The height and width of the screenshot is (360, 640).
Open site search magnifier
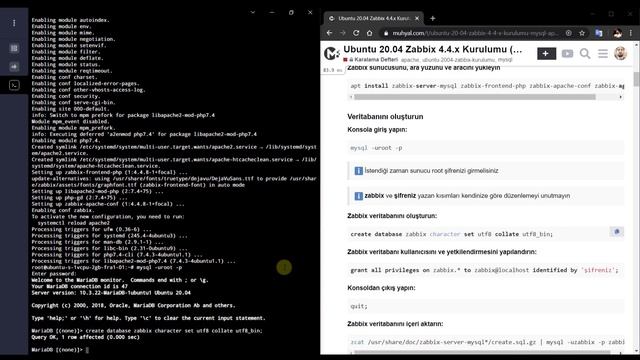[585, 53]
